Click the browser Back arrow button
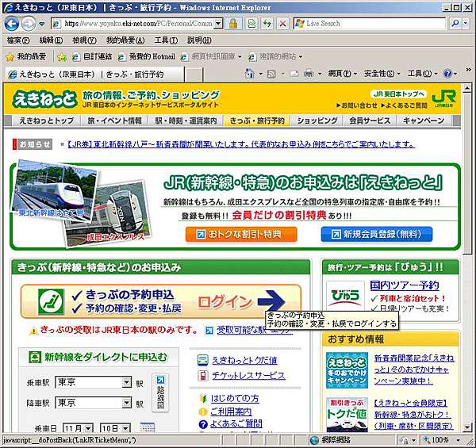Screen dimensions: 476x448 point(12,24)
